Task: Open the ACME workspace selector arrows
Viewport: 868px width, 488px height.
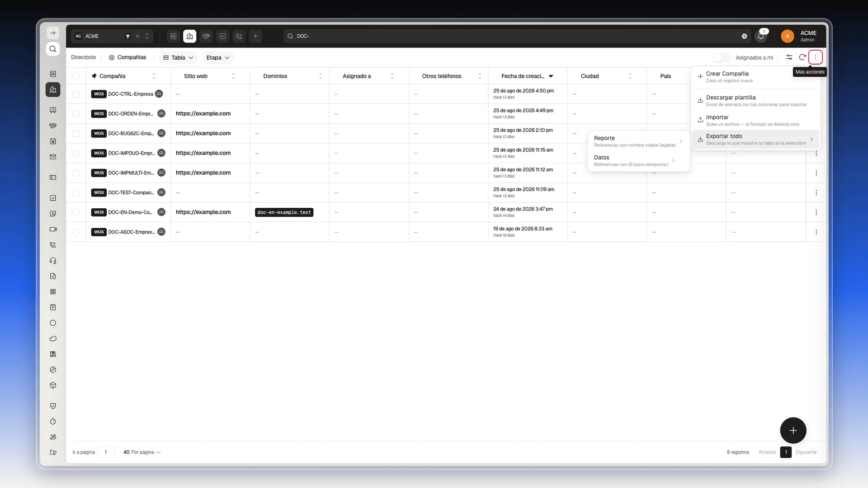Action: pos(147,36)
